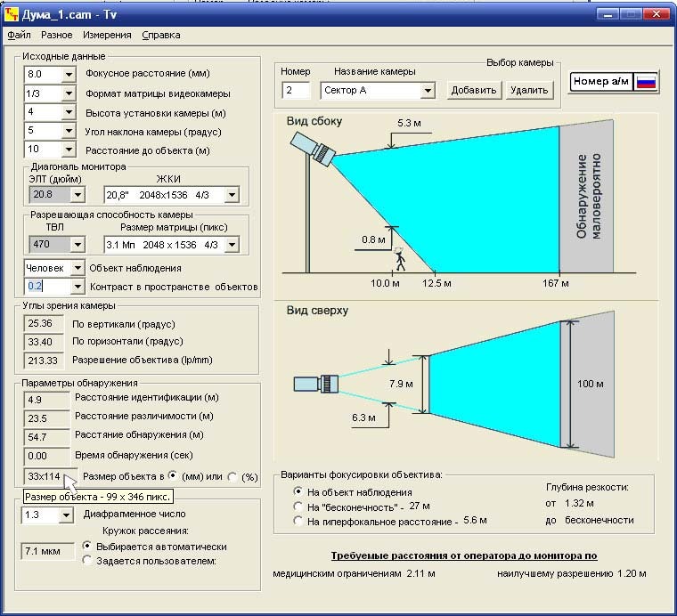This screenshot has height=616, width=677.
Task: Click the 7.1 мкм circle of confusion field
Action: point(47,551)
